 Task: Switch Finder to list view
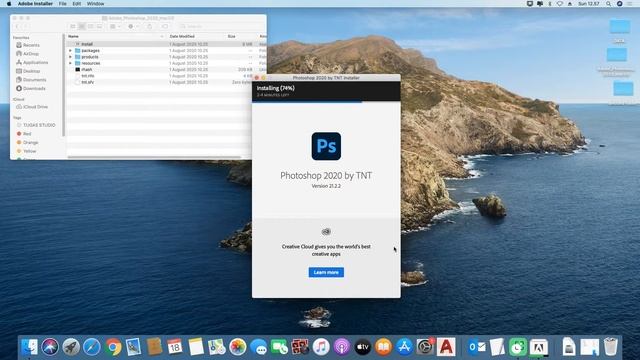82,27
